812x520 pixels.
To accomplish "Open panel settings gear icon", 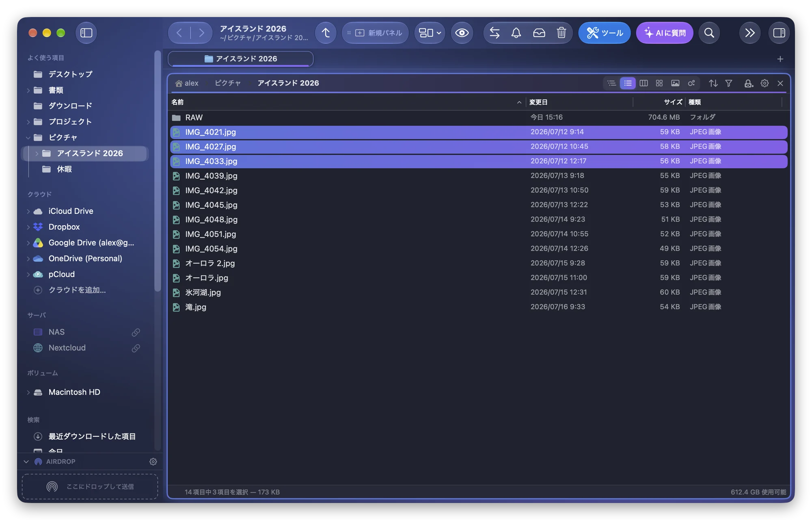I will (x=764, y=83).
